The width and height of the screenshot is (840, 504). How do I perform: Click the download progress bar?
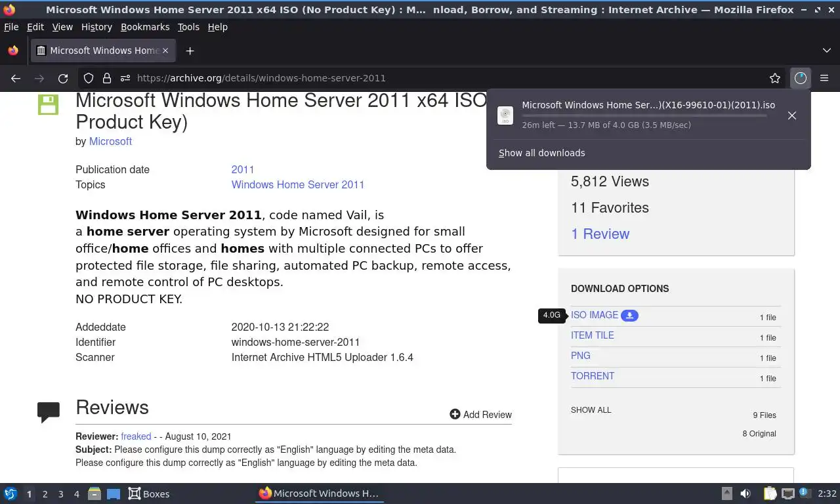coord(644,115)
